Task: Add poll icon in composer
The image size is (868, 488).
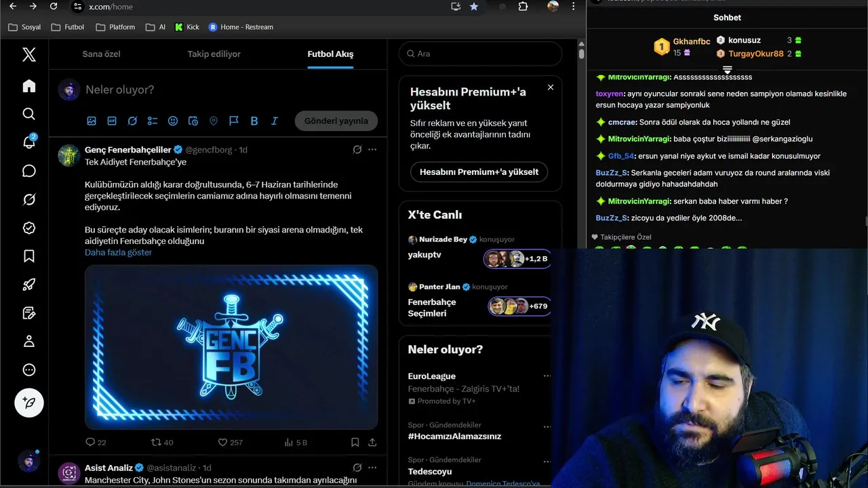Action: pos(153,121)
